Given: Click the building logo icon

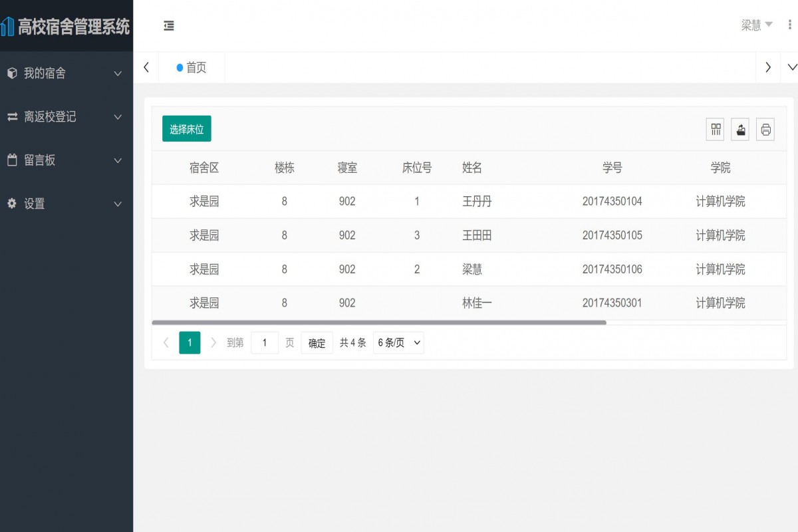Looking at the screenshot, I should (9, 25).
